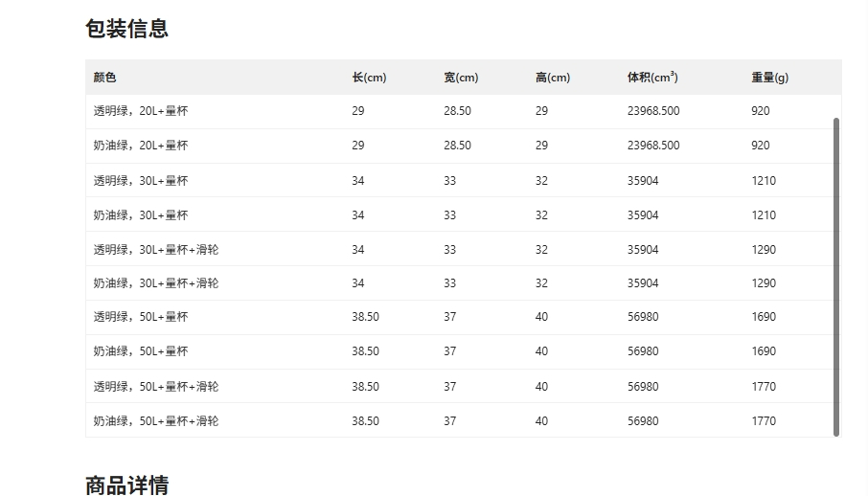Click the 宽(cm) column header
Image resolution: width=868 pixels, height=496 pixels.
pos(461,78)
